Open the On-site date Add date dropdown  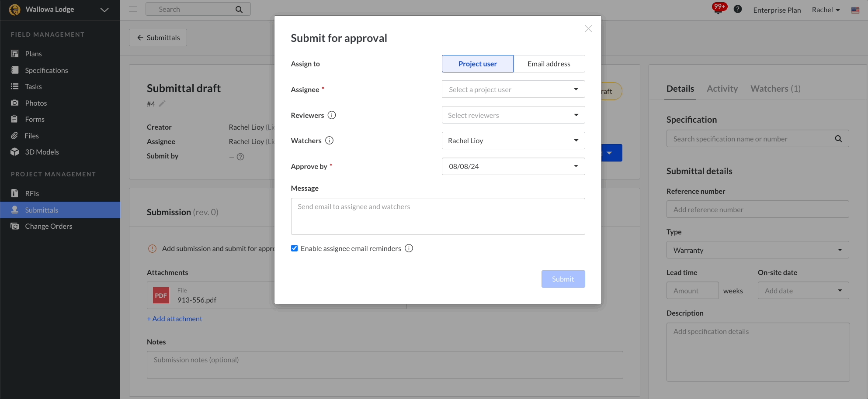(x=803, y=291)
